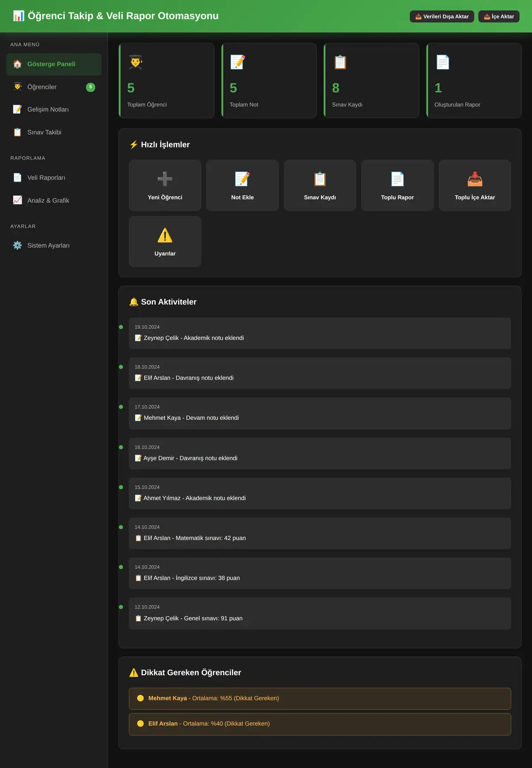Select Zeynep Çelik Akademik notu eklendi activity
Image resolution: width=532 pixels, height=768 pixels.
[x=320, y=333]
